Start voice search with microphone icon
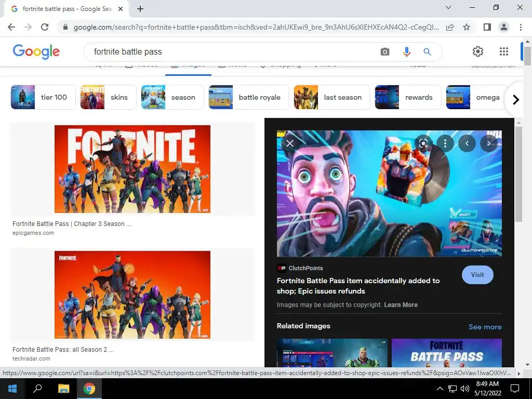The width and height of the screenshot is (532, 399). click(x=406, y=52)
